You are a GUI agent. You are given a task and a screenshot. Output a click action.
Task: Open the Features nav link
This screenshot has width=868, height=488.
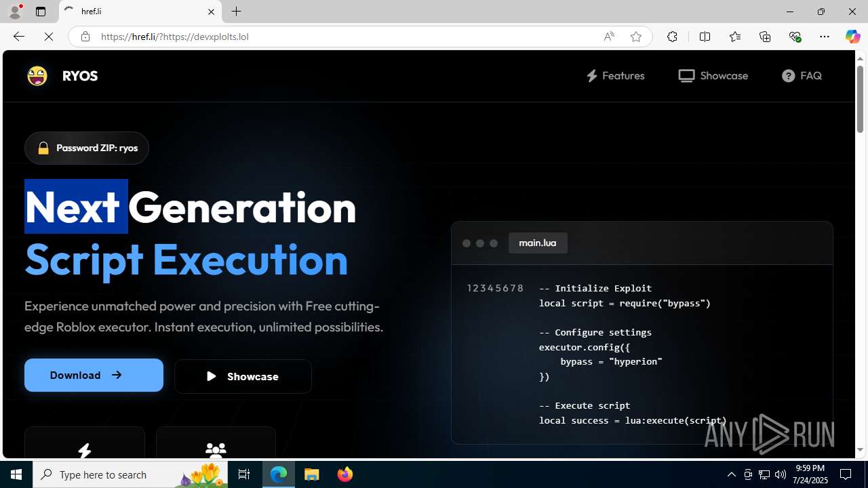(615, 75)
